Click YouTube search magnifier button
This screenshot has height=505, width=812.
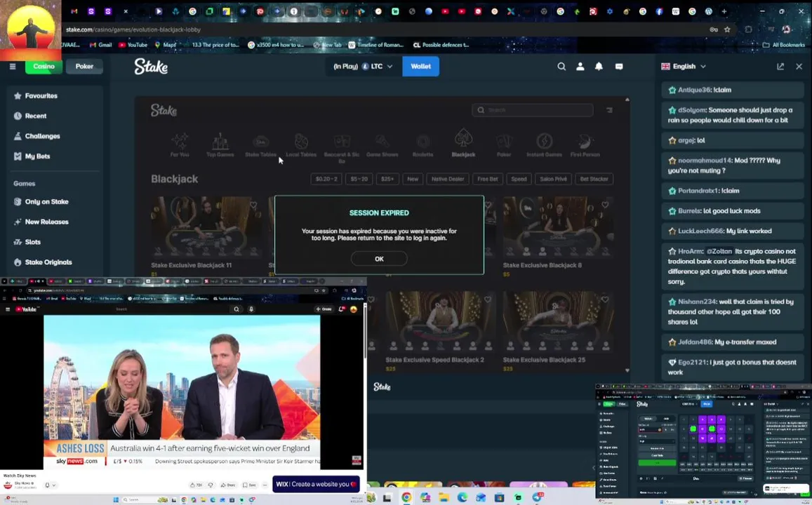click(236, 309)
